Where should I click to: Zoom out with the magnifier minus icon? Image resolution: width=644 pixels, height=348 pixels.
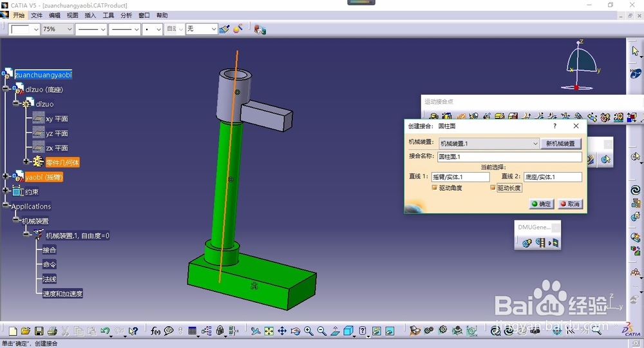point(321,331)
